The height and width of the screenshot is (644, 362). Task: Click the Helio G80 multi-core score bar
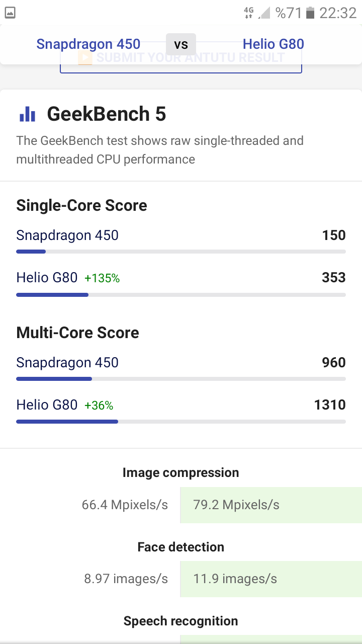[x=67, y=422]
